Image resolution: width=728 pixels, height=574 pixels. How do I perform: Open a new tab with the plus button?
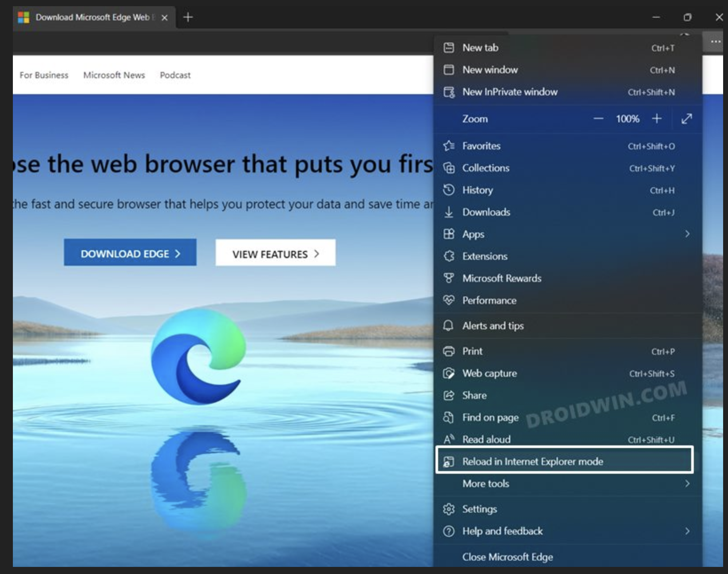click(x=187, y=18)
